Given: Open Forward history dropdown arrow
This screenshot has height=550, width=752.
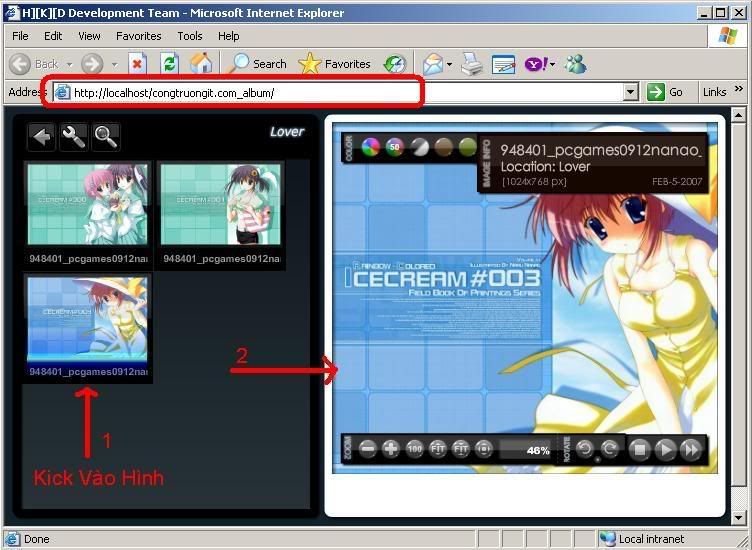Looking at the screenshot, I should coord(115,64).
